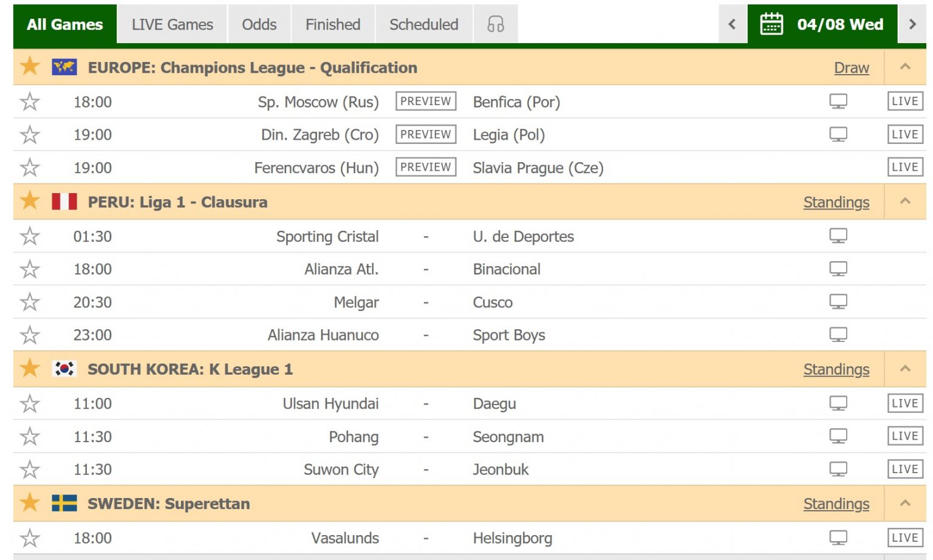
Task: Select the Finished tab
Action: click(333, 24)
